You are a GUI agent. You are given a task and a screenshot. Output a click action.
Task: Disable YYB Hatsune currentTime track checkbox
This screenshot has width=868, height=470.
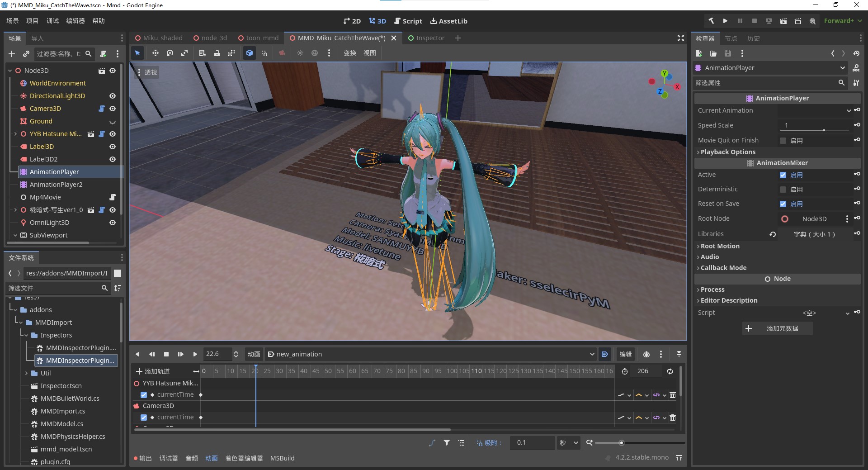pos(144,395)
